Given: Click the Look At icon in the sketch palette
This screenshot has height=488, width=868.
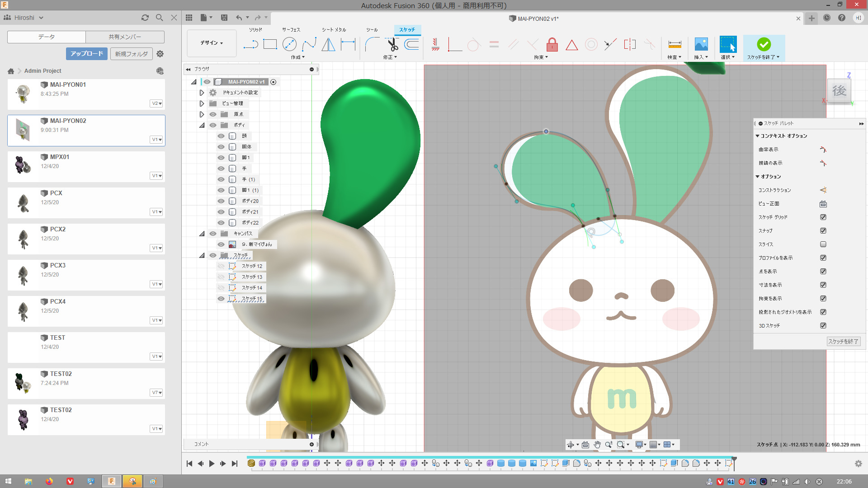Looking at the screenshot, I should tap(823, 204).
